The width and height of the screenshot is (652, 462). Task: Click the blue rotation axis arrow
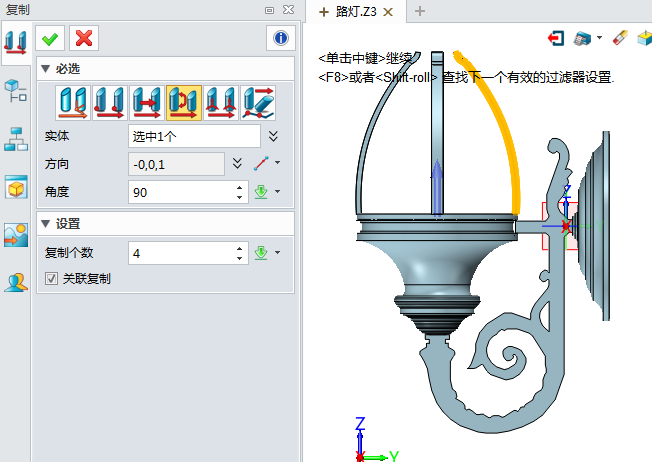437,185
